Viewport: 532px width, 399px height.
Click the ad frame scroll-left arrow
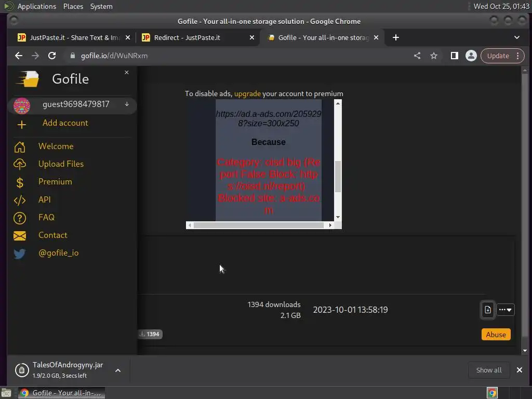point(190,225)
